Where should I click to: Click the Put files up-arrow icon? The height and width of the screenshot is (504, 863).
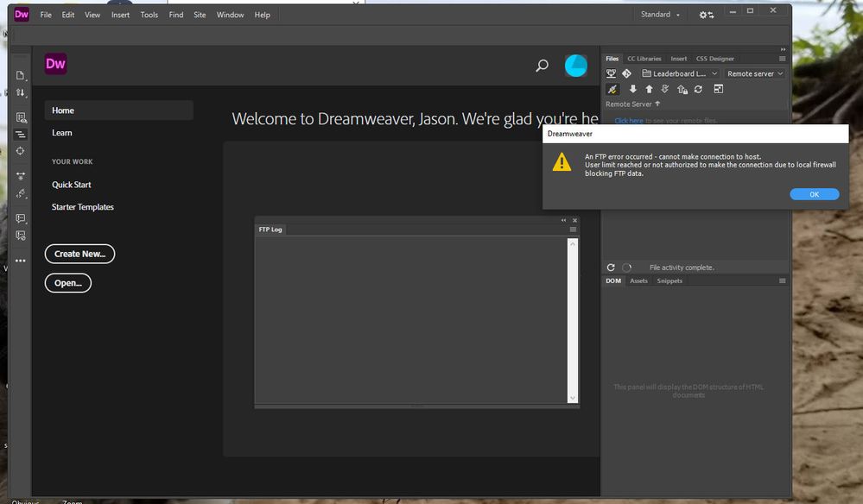649,89
